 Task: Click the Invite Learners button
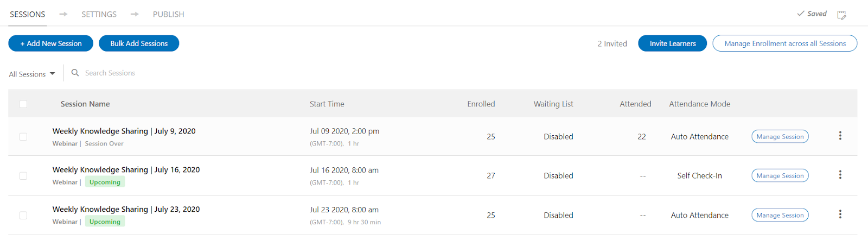pyautogui.click(x=673, y=43)
